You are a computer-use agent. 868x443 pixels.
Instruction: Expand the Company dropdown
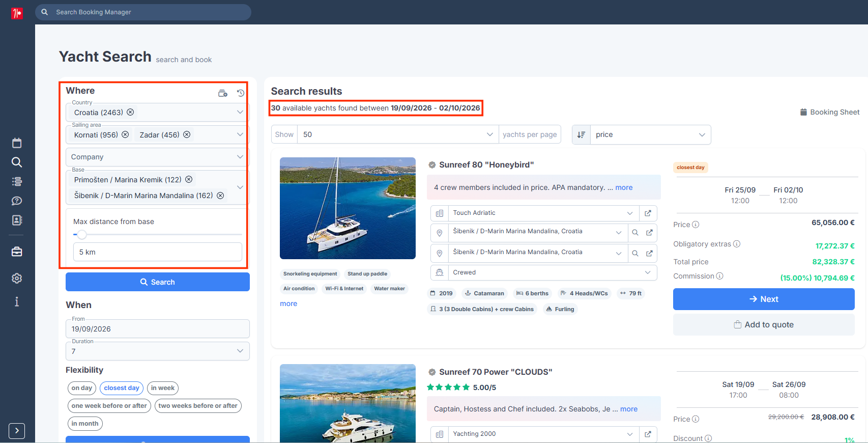click(158, 157)
